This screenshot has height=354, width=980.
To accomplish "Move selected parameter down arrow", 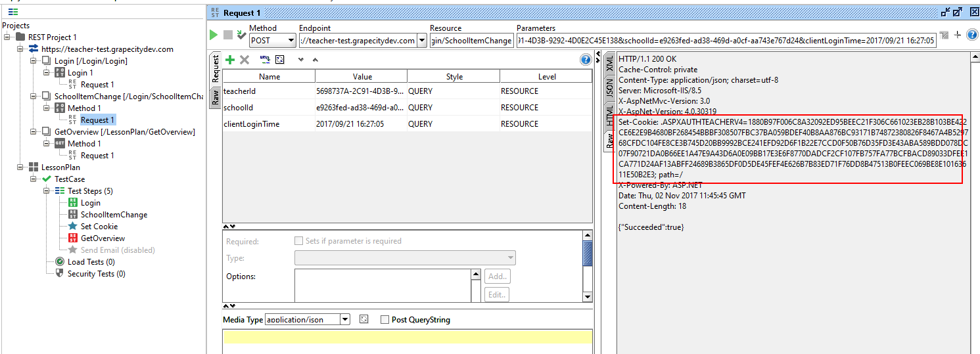I will point(301,60).
